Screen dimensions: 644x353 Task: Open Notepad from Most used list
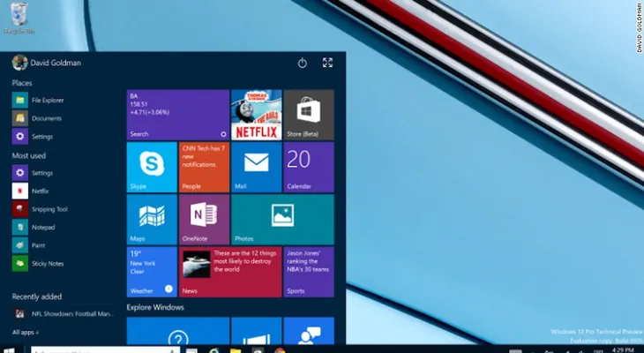34,228
